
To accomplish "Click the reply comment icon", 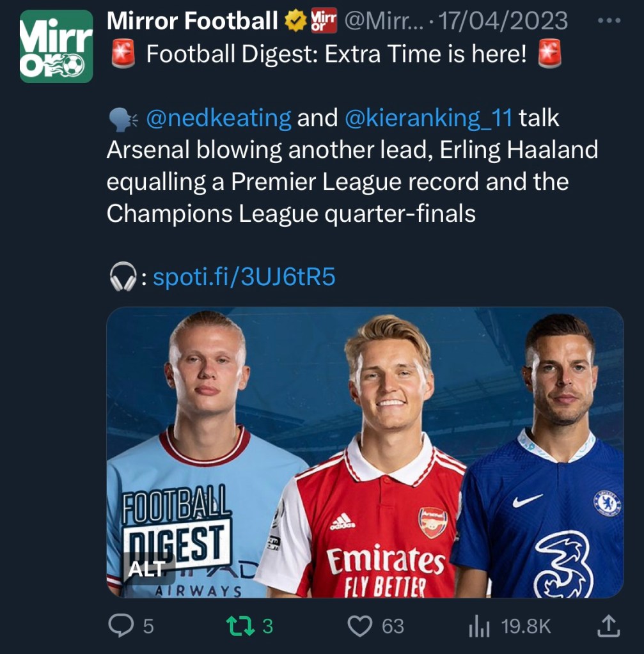I will (x=120, y=626).
